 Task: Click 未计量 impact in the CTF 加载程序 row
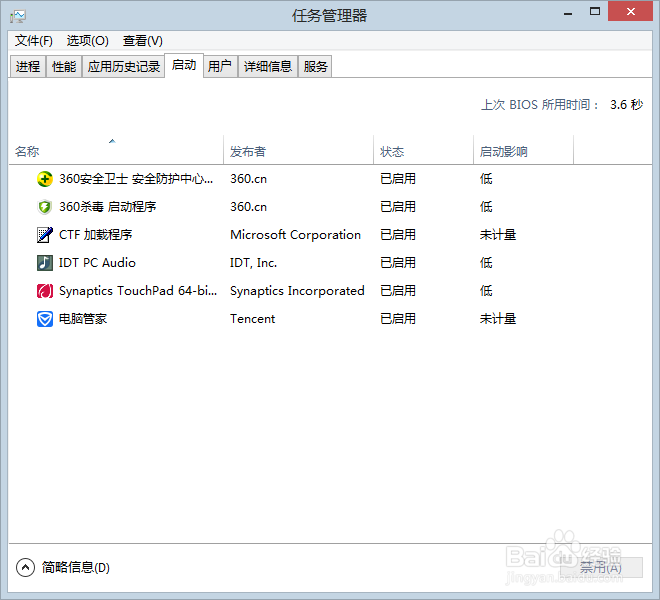coord(498,235)
